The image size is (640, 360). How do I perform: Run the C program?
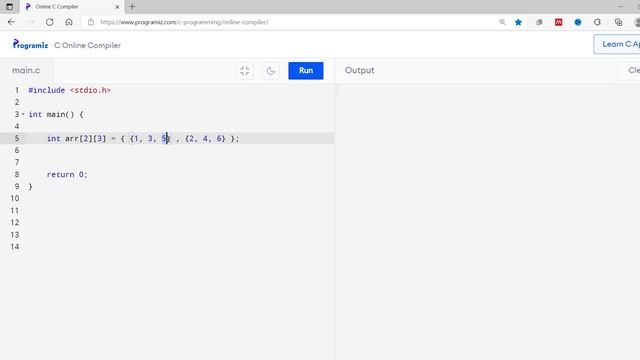click(x=306, y=71)
